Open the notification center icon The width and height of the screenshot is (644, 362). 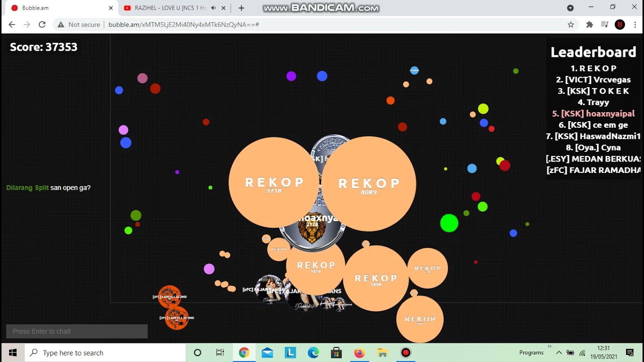tap(630, 352)
